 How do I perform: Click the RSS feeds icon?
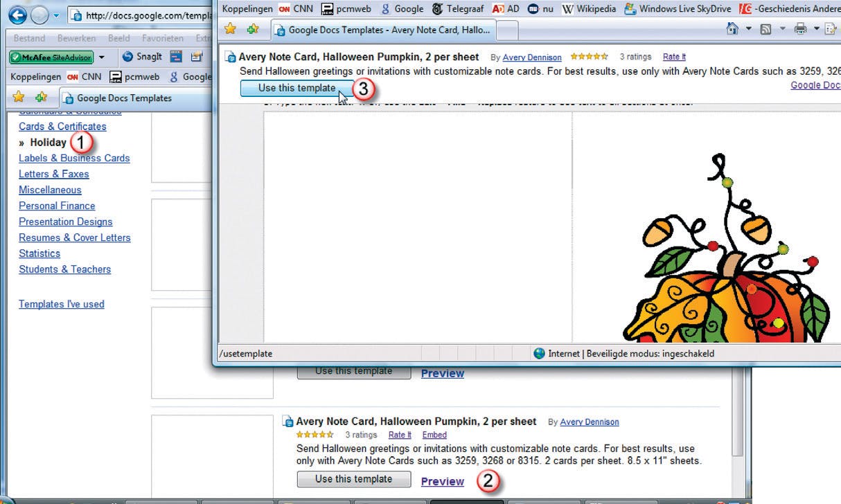(766, 29)
